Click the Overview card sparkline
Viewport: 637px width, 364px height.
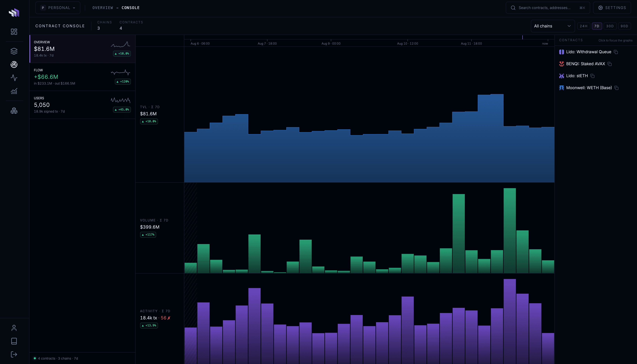point(121,45)
